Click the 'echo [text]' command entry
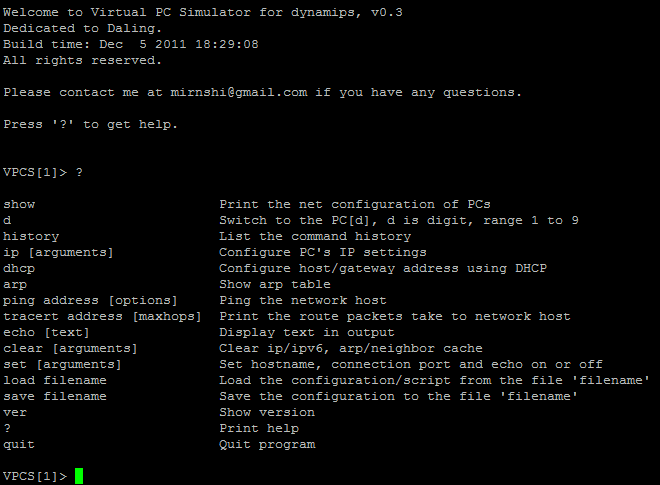 (47, 332)
